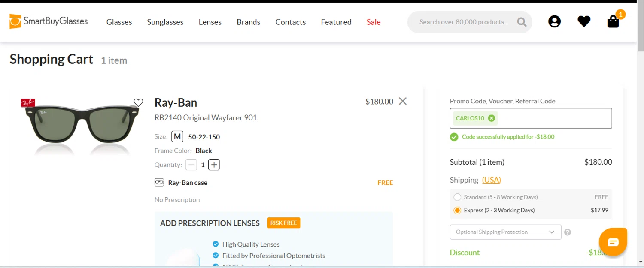
Task: Focus the product search field
Action: click(x=464, y=22)
